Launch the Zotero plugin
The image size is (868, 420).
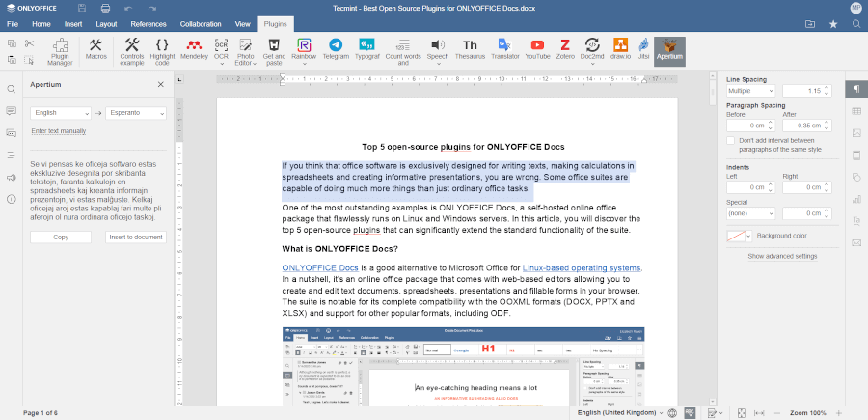click(x=565, y=49)
